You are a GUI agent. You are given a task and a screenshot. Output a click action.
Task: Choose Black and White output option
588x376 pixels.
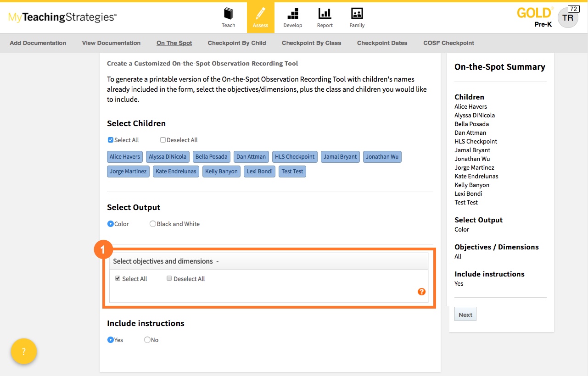[x=153, y=224]
